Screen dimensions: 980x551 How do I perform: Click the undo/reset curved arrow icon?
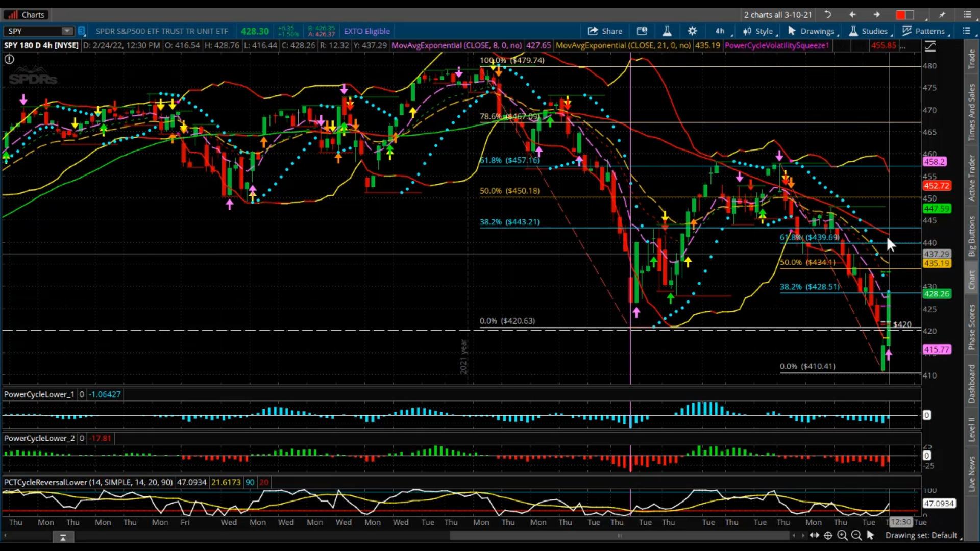[x=828, y=15]
